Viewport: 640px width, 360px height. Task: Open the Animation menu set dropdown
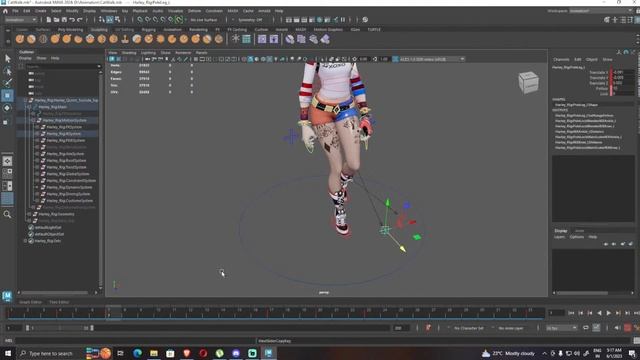tap(21, 20)
